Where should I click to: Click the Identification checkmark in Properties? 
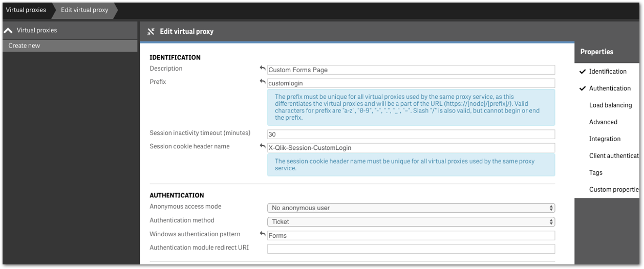(x=583, y=72)
